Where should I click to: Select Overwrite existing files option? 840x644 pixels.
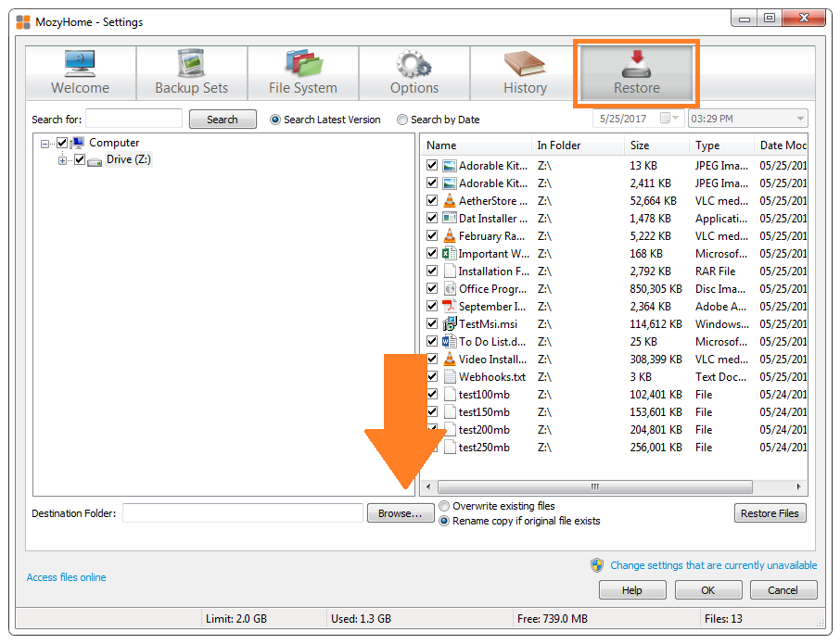[444, 506]
